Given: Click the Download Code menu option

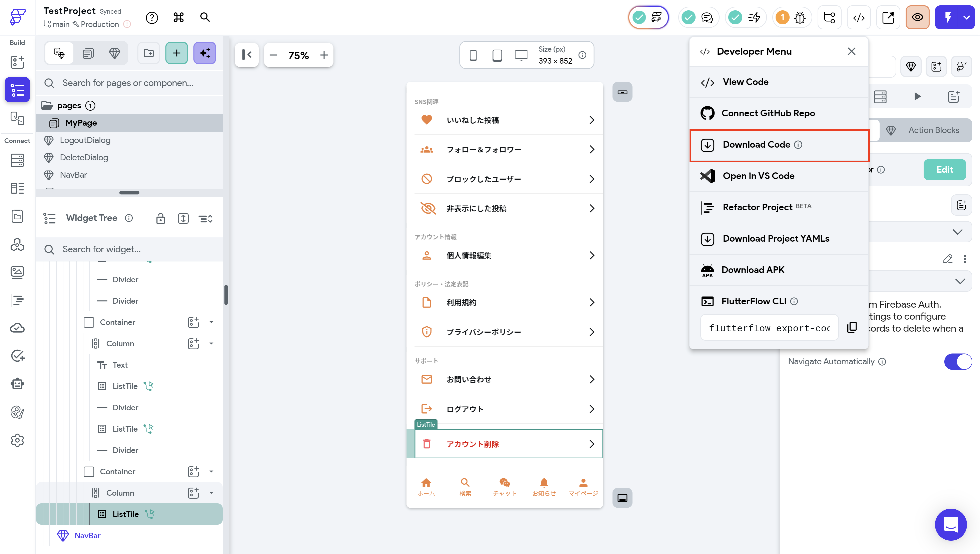Looking at the screenshot, I should coord(756,145).
